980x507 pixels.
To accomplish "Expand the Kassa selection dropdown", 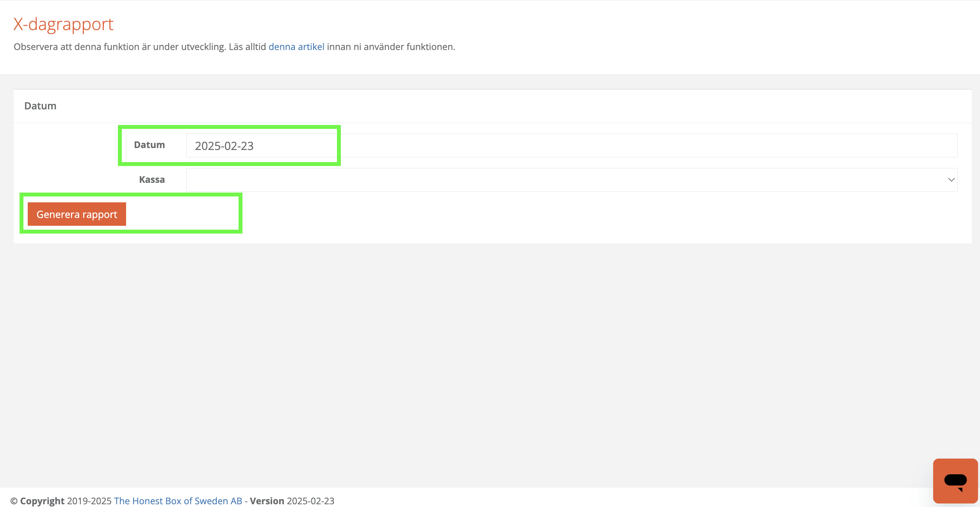I will click(x=571, y=180).
